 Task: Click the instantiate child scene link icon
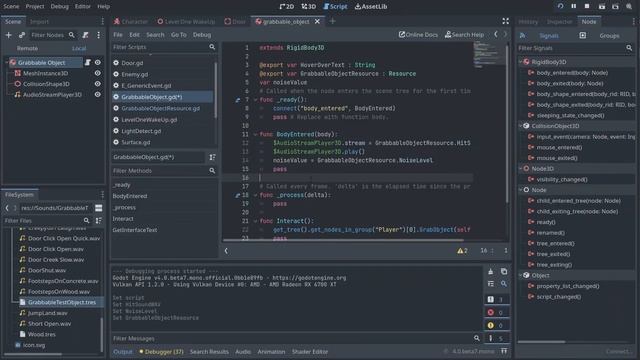[x=22, y=35]
